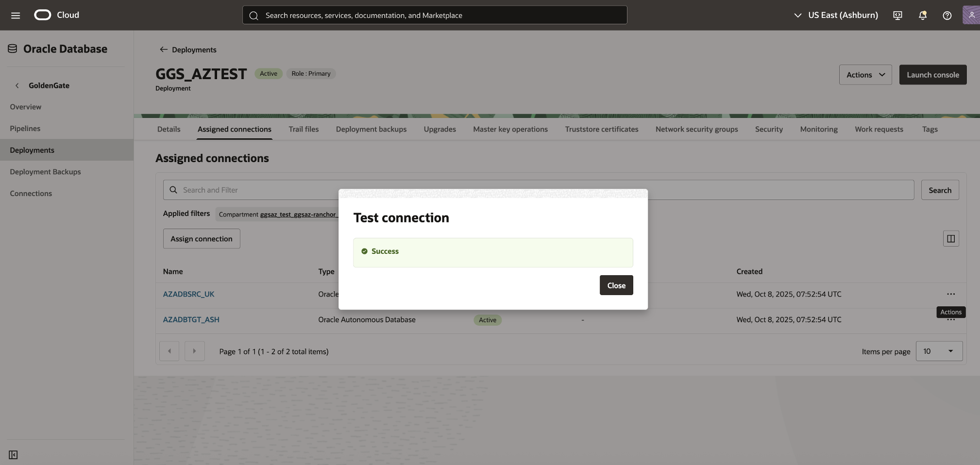The image size is (980, 465).
Task: Click the Compartment applied filter chip
Action: point(277,215)
